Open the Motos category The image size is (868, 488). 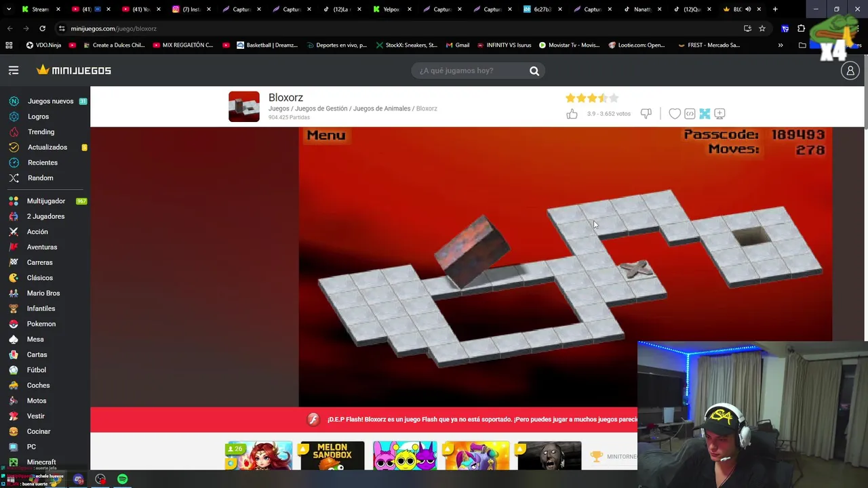[x=37, y=401]
